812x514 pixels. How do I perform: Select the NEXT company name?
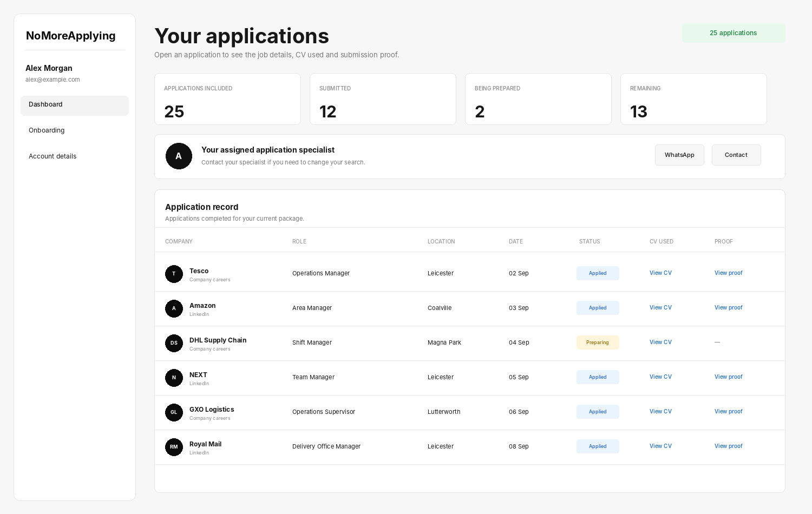(198, 375)
